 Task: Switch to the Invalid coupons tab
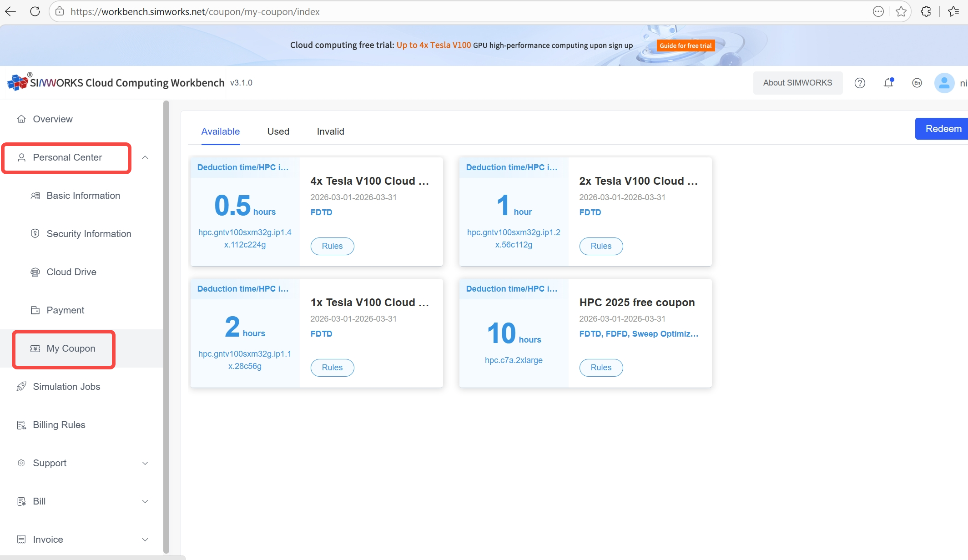(x=331, y=131)
